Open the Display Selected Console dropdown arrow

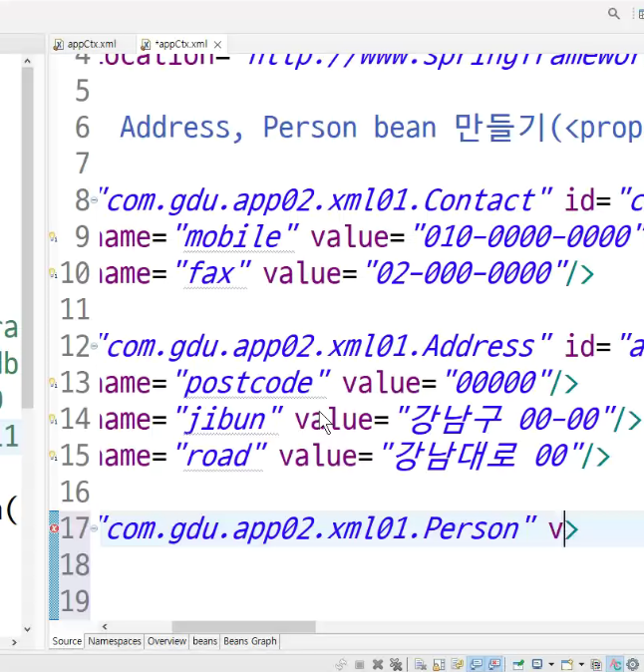(x=551, y=665)
